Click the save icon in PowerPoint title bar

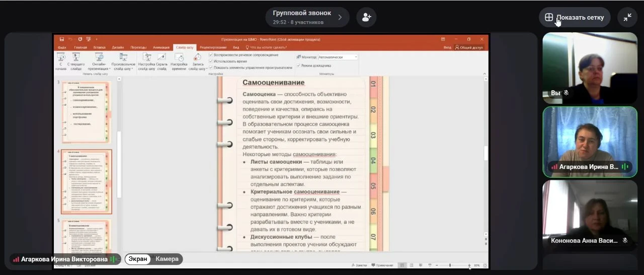(61, 39)
